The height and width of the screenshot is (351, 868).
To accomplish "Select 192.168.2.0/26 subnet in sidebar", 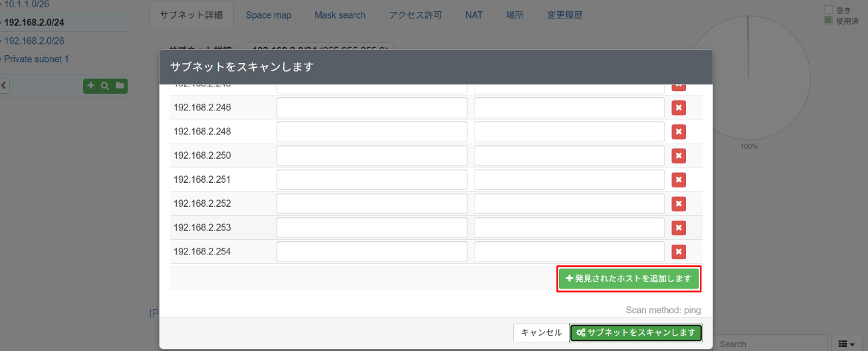I will (x=34, y=41).
